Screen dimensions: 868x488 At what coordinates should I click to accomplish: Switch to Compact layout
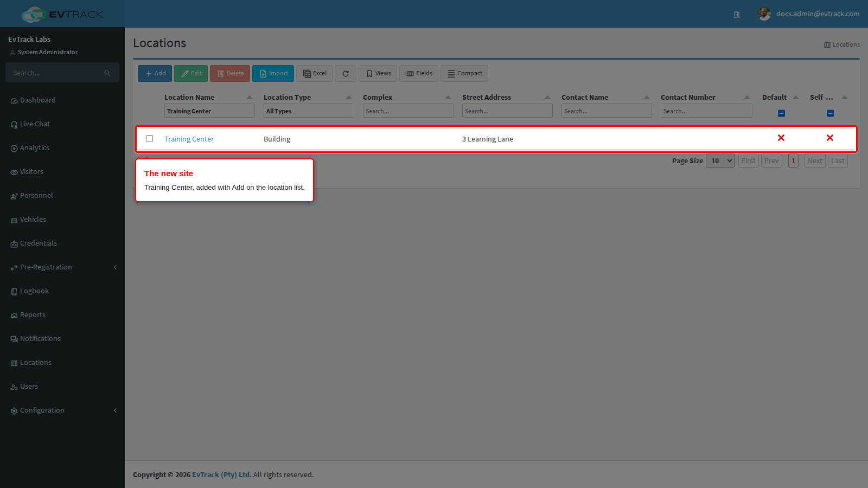(464, 74)
